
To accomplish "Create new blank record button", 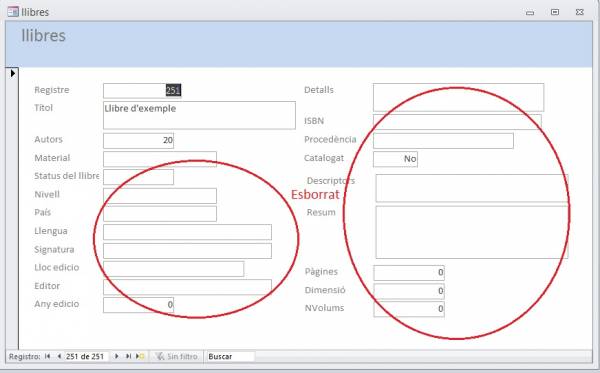I will point(140,356).
